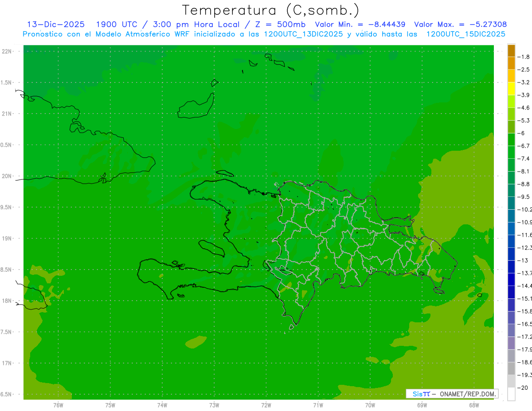This screenshot has width=532, height=411.
Task: Click the colorbar label "-4.6"
Action: point(524,108)
